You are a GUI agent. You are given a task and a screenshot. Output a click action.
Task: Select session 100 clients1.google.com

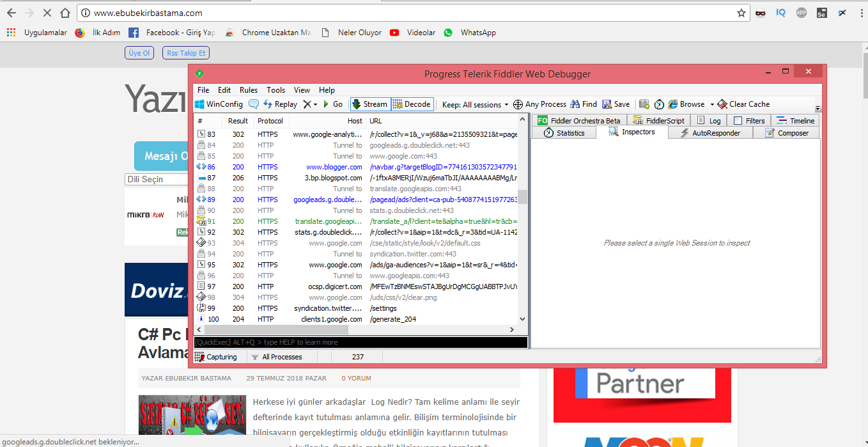(355, 319)
